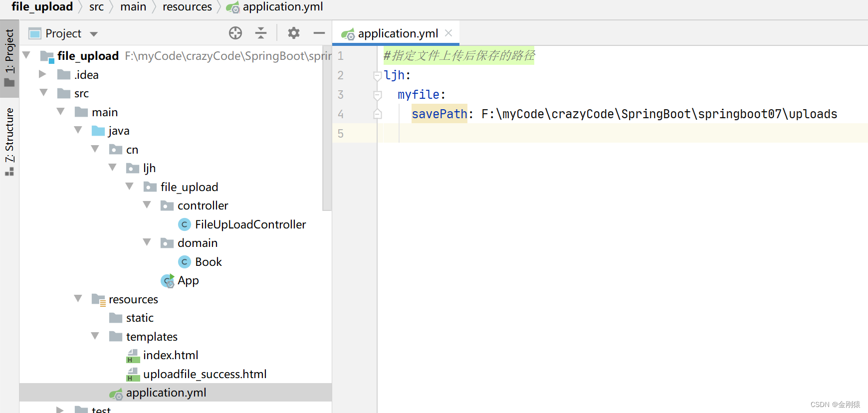The height and width of the screenshot is (413, 868).
Task: Switch to the application.yml editor tab
Action: (397, 33)
